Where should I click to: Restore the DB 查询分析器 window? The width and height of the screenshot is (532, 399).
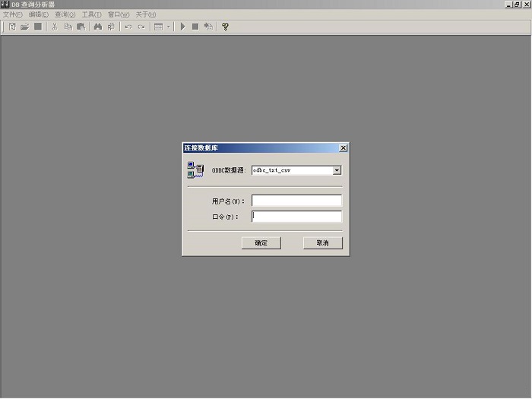tap(516, 5)
